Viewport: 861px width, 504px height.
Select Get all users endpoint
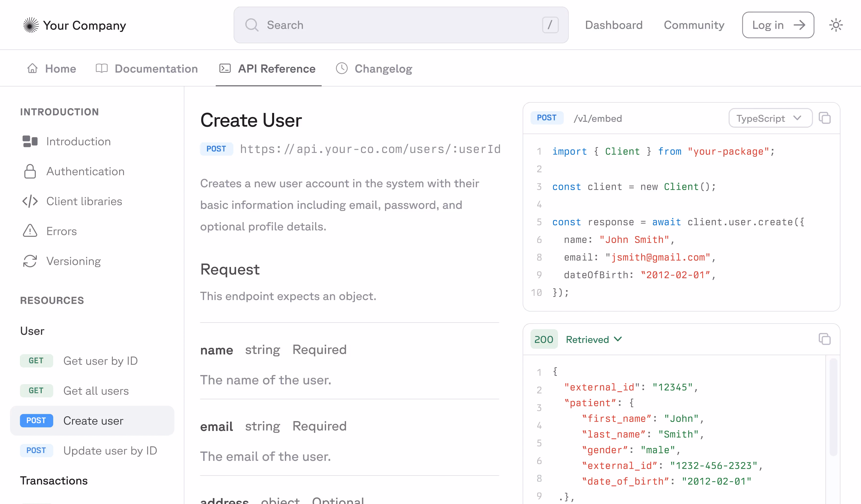96,391
